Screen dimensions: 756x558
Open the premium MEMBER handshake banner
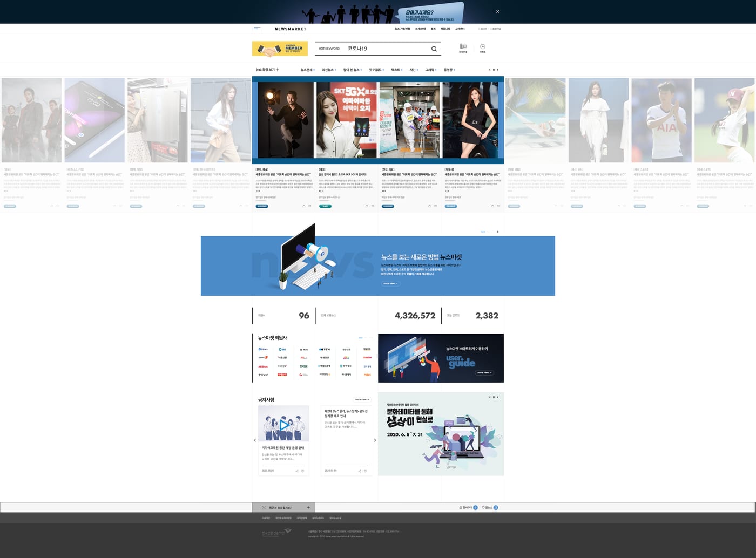(x=280, y=49)
